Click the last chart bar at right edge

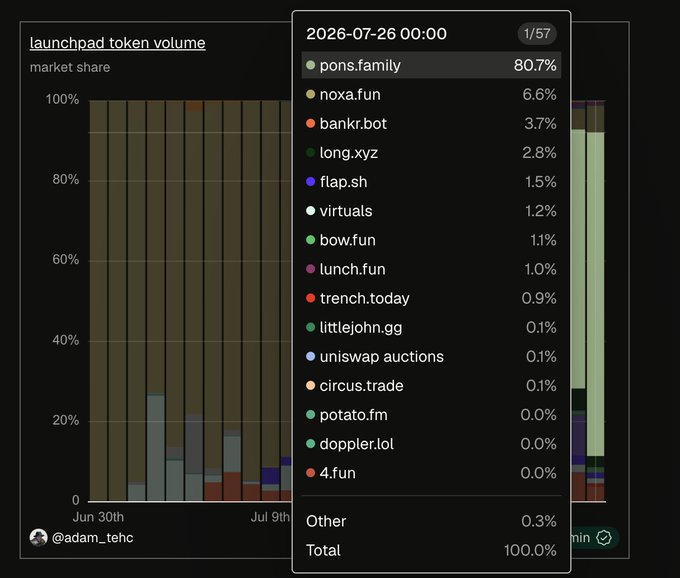pyautogui.click(x=595, y=300)
